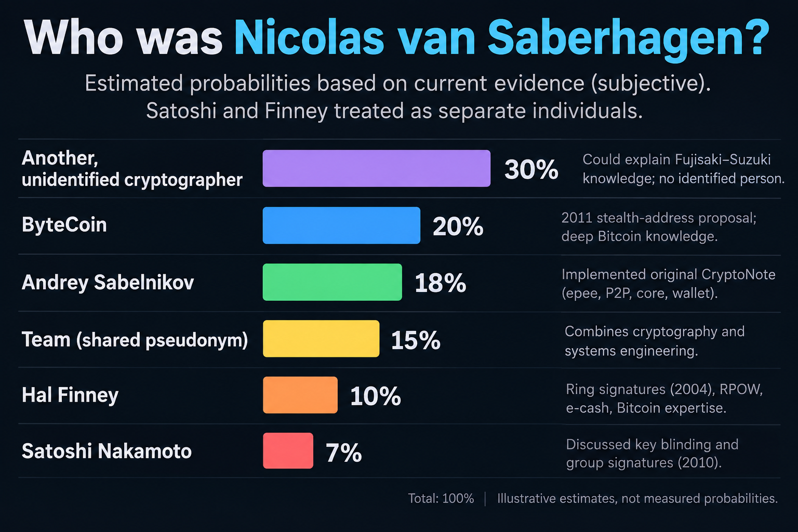798x532 pixels.
Task: Select the ByteCoin row label
Action: click(64, 225)
